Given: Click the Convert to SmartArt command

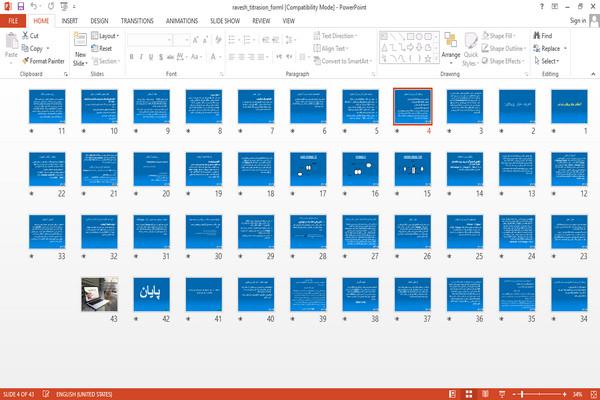Looking at the screenshot, I should point(342,61).
